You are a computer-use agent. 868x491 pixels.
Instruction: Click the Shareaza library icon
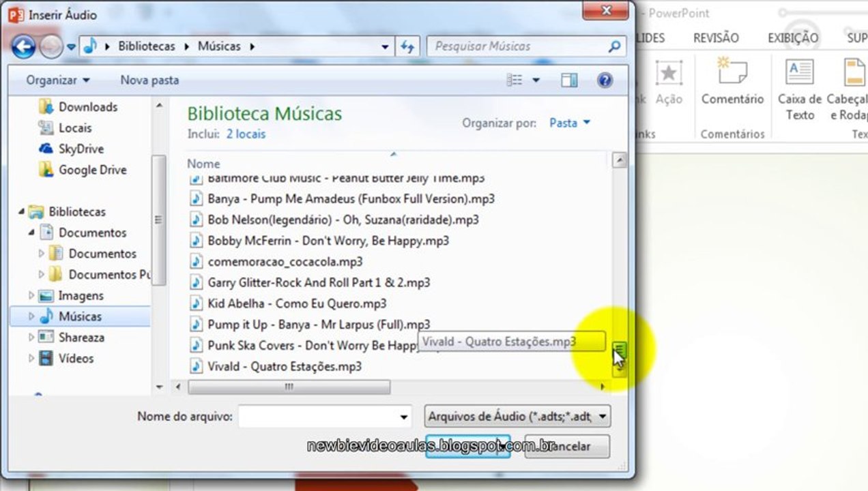[46, 338]
